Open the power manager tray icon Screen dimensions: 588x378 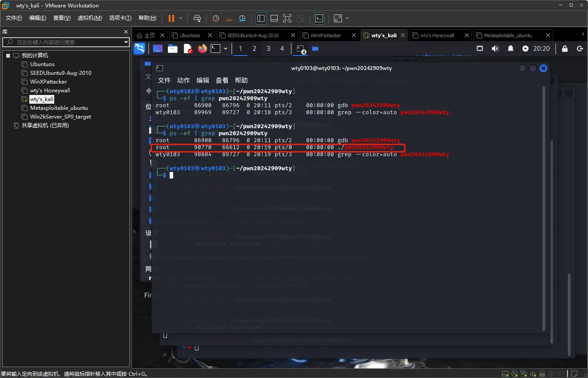click(525, 49)
